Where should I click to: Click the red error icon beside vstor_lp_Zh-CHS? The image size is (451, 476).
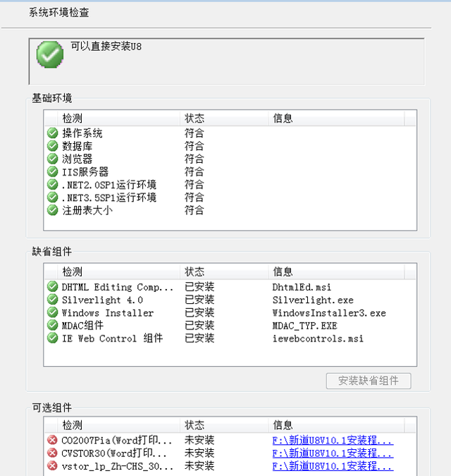(52, 465)
